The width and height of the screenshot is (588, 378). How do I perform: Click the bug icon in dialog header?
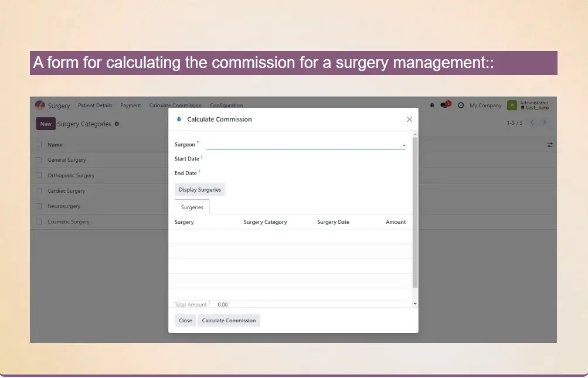(179, 120)
